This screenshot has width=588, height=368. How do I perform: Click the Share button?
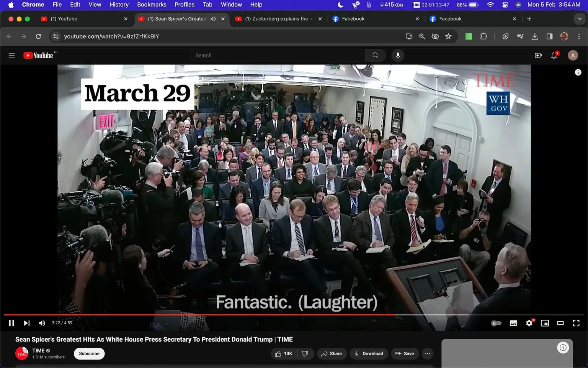(332, 353)
